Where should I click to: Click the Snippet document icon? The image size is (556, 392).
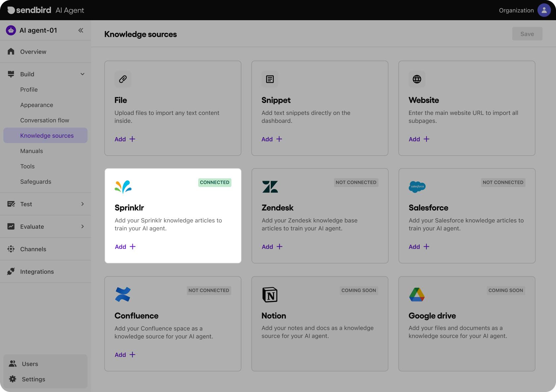270,79
